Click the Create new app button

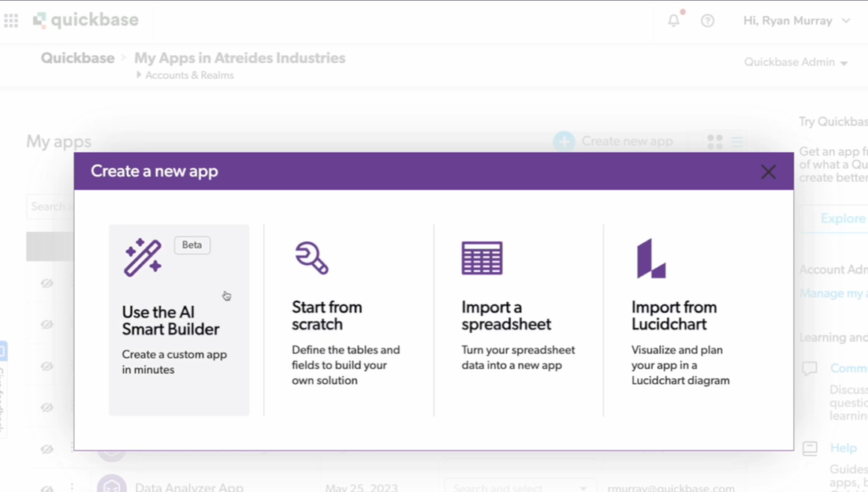(614, 141)
